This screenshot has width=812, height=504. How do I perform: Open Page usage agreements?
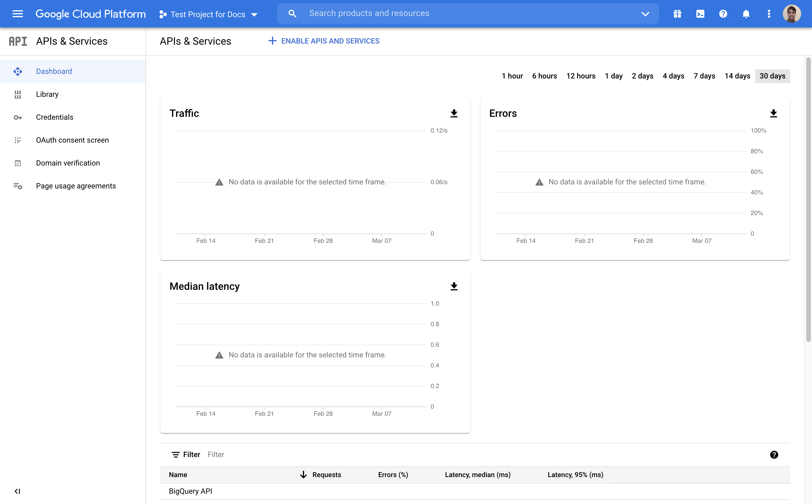pos(73,186)
